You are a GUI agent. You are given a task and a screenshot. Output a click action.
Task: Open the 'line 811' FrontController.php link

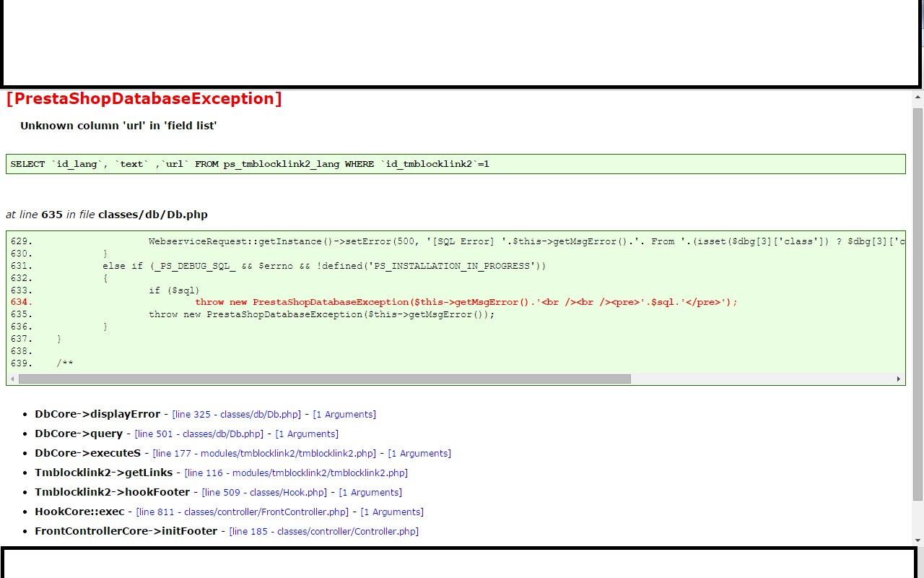pyautogui.click(x=243, y=512)
